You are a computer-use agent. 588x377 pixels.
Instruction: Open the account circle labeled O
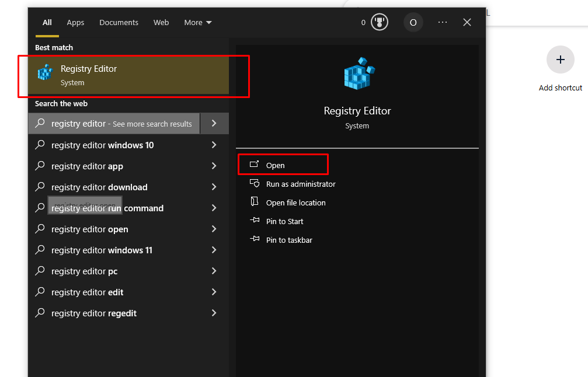coord(413,23)
